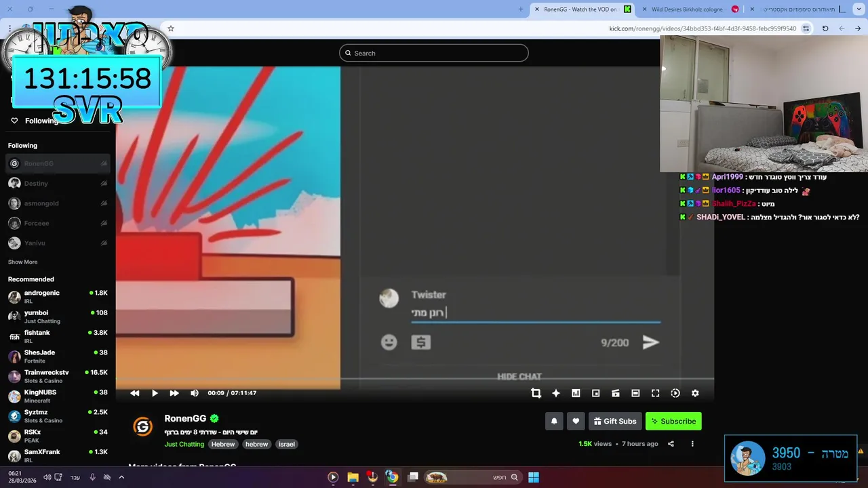Open playback speed control in player

coord(675,393)
